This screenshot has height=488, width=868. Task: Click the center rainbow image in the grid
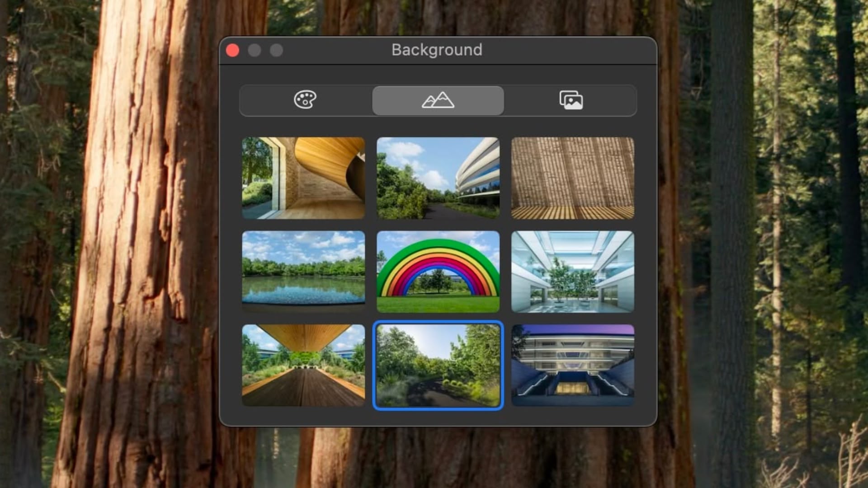point(438,271)
